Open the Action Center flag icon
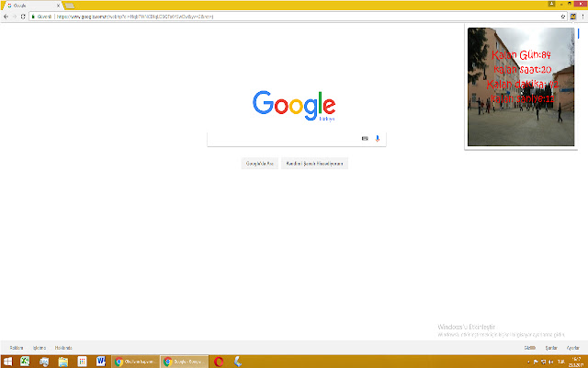Image resolution: width=588 pixels, height=368 pixels. [536, 362]
